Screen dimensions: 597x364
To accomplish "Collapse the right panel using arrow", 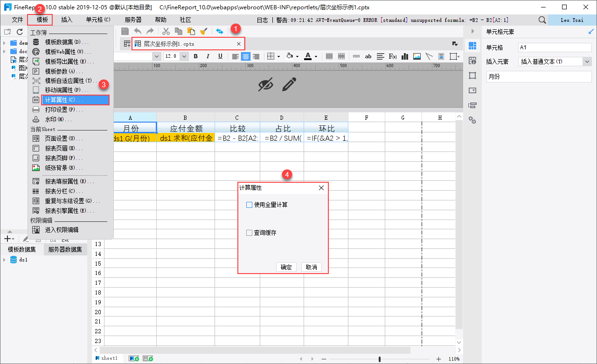I will pos(472,31).
